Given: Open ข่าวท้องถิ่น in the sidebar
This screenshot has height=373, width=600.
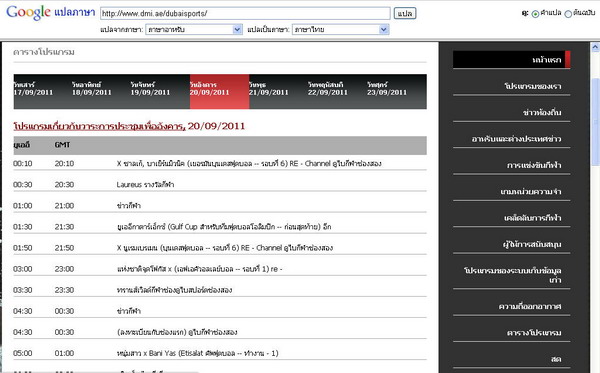Looking at the screenshot, I should point(542,112).
